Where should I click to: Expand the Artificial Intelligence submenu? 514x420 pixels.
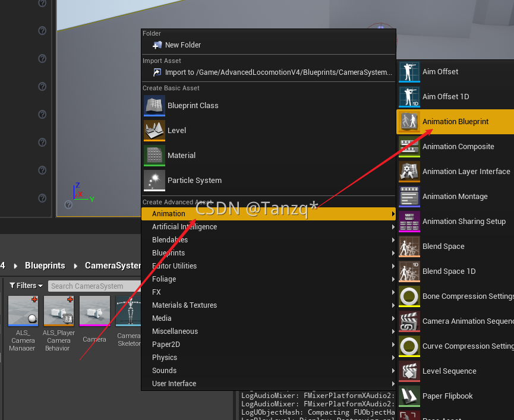click(x=269, y=227)
